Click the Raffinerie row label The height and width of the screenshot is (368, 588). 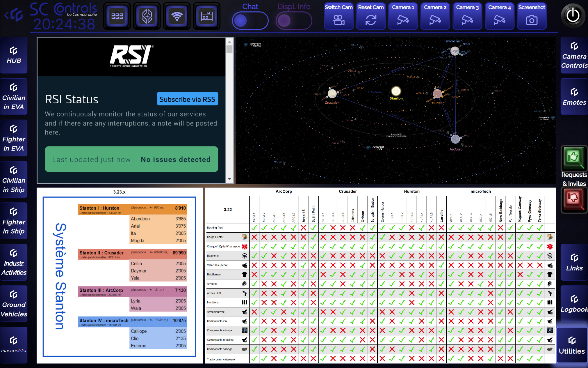[213, 256]
